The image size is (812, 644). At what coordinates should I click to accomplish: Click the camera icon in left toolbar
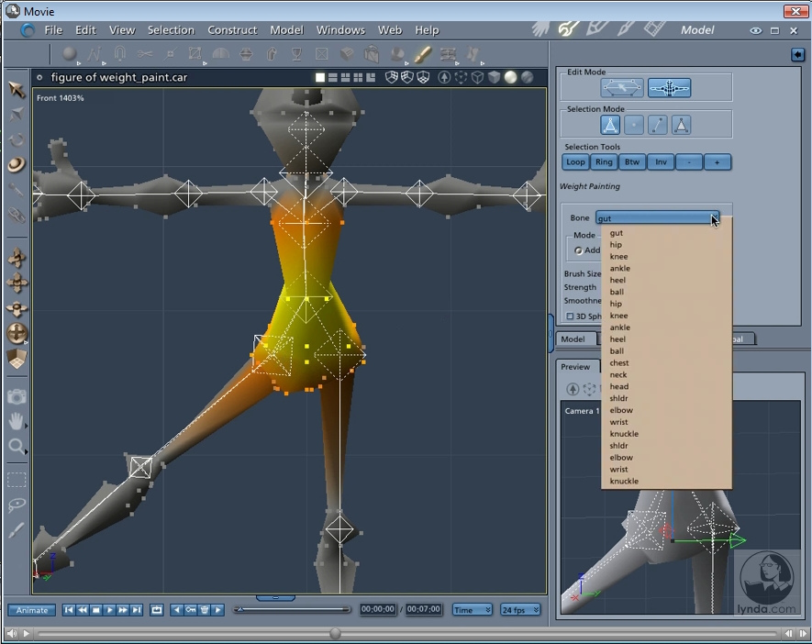pyautogui.click(x=17, y=396)
